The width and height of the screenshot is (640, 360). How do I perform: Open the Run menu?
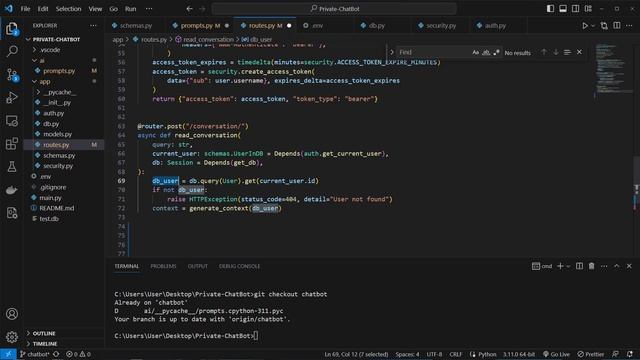[130, 9]
